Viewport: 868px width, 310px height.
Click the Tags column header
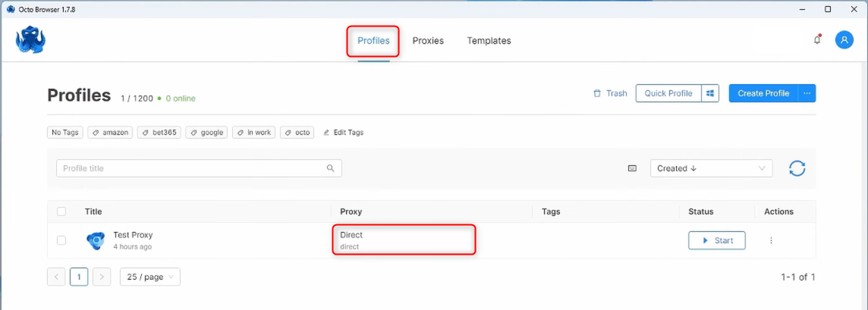coord(551,211)
